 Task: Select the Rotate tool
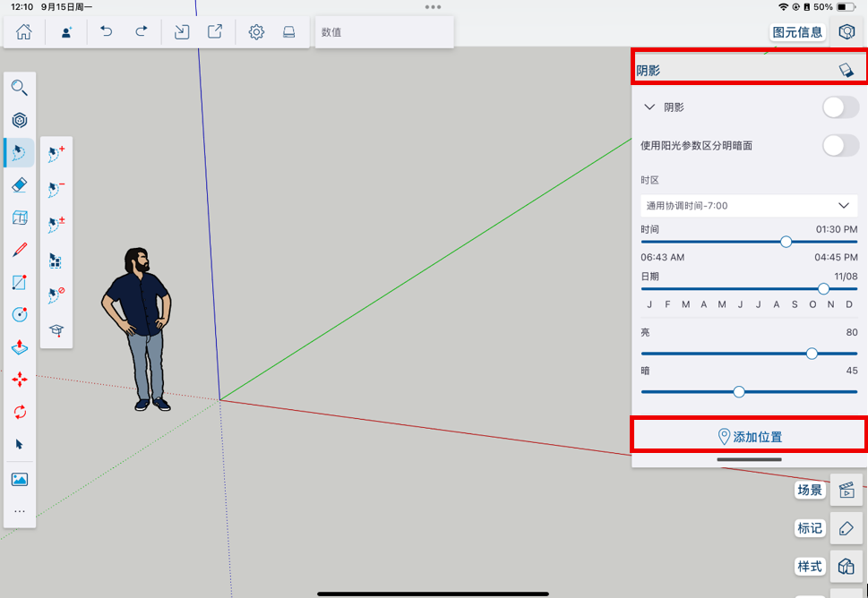pos(20,412)
